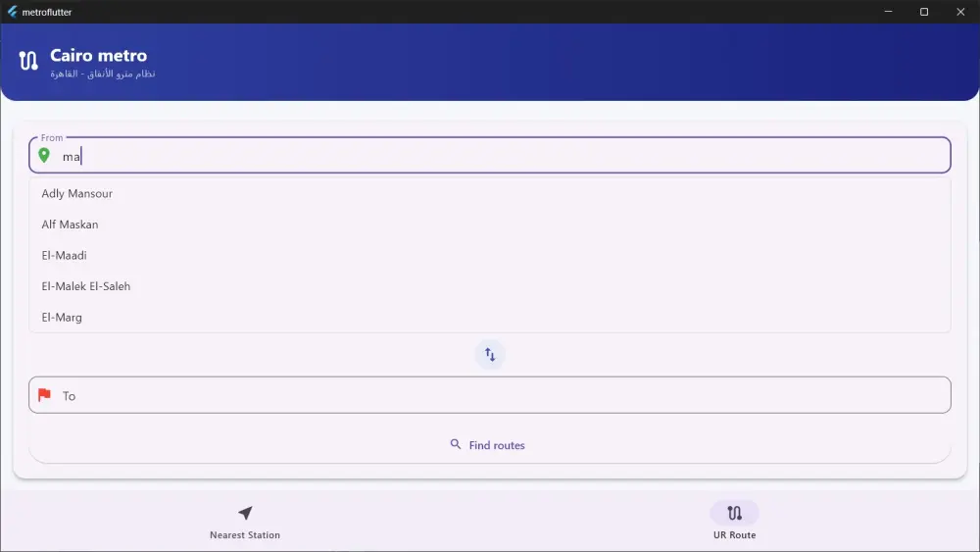Click the green location pin icon

pyautogui.click(x=44, y=155)
